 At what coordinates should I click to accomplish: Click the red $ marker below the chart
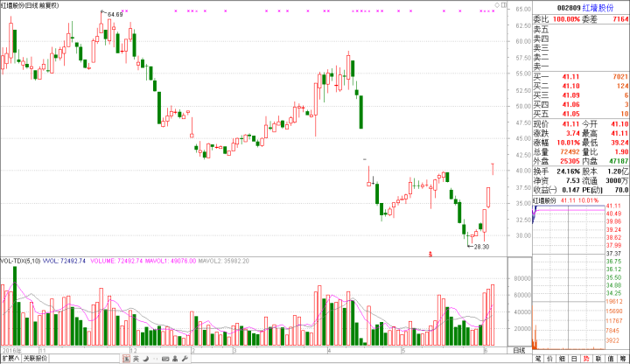430,254
